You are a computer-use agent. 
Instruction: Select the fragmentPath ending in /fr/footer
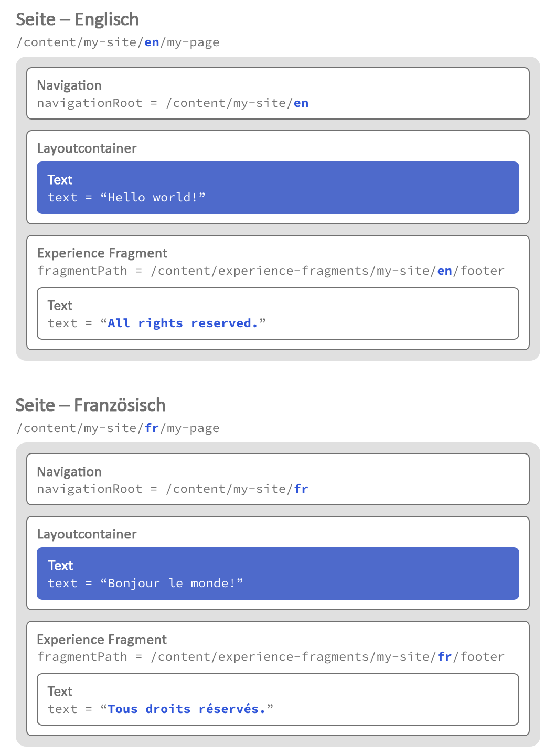coord(327,657)
